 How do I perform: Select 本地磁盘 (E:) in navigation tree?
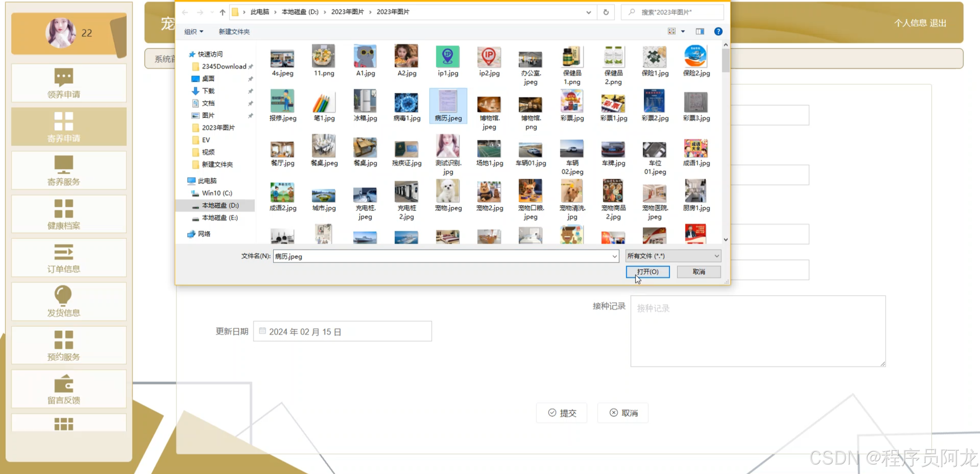[220, 217]
